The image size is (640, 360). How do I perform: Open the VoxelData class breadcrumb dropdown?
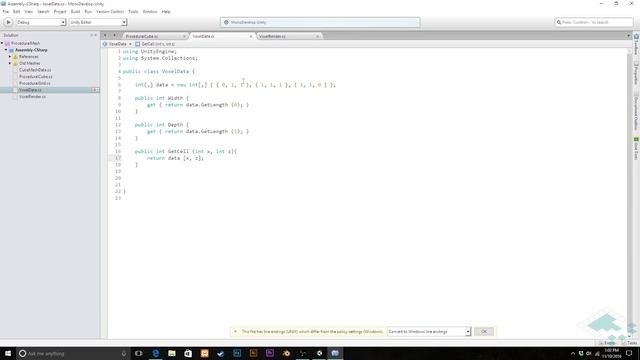coord(117,44)
